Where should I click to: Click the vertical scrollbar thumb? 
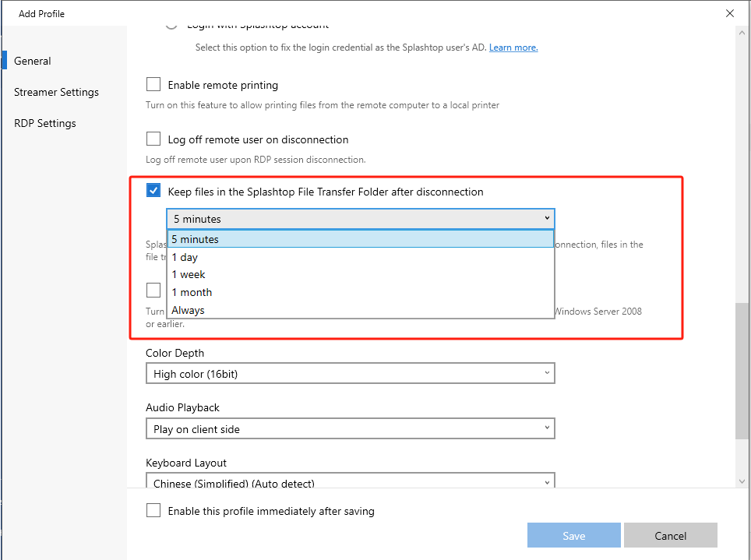pyautogui.click(x=742, y=371)
